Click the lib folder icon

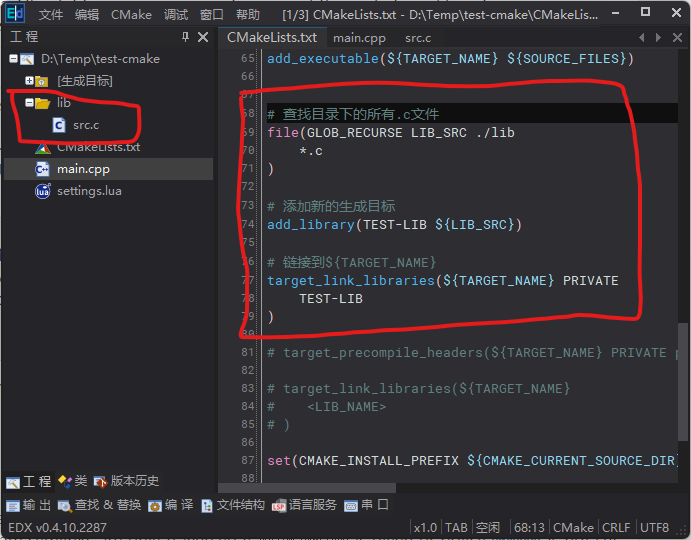pyautogui.click(x=43, y=103)
